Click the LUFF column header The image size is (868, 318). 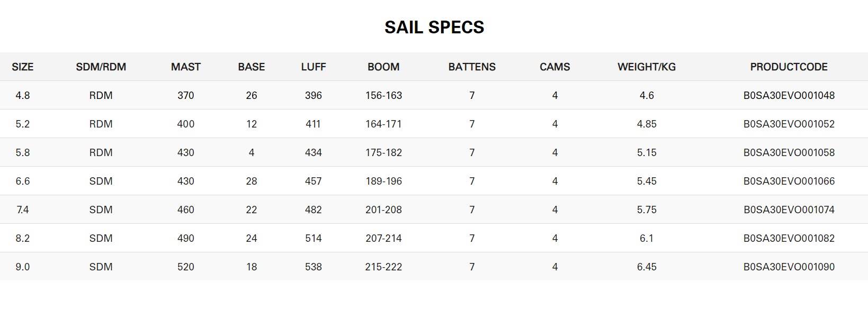[313, 67]
